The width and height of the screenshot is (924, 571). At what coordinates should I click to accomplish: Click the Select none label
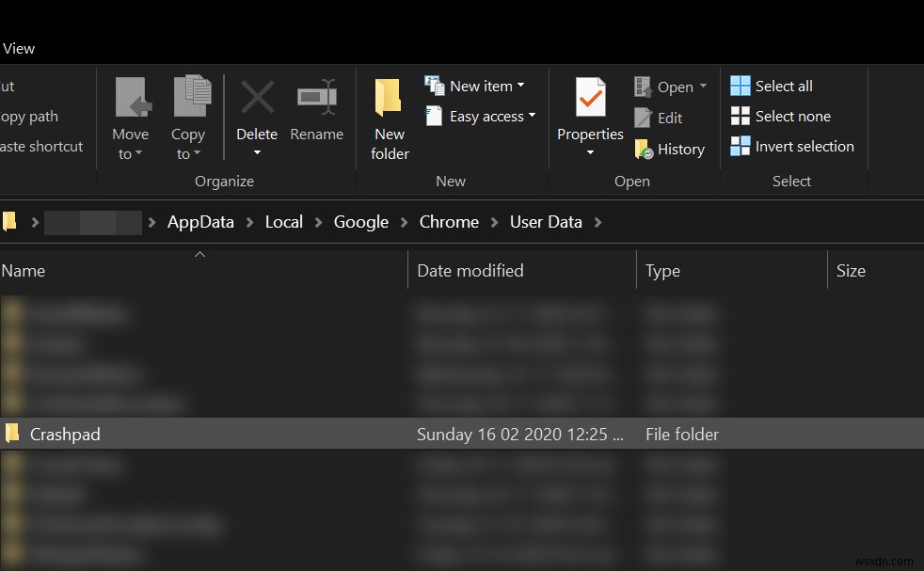[x=792, y=116]
